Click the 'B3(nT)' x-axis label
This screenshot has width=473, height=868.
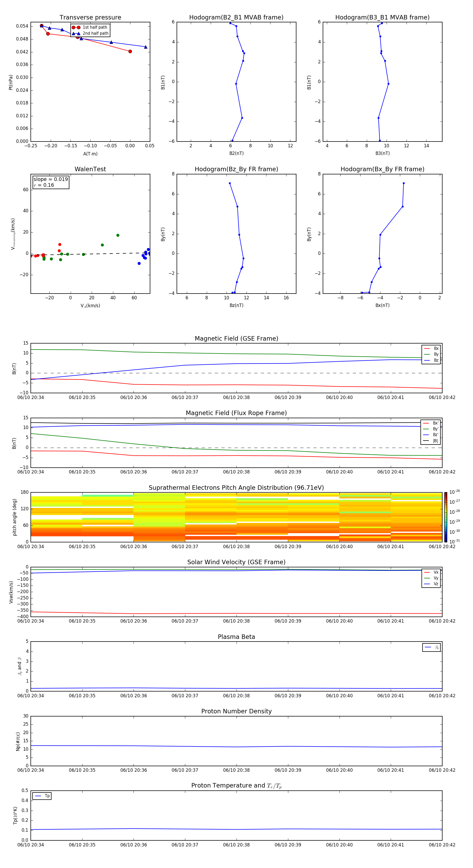pyautogui.click(x=382, y=153)
